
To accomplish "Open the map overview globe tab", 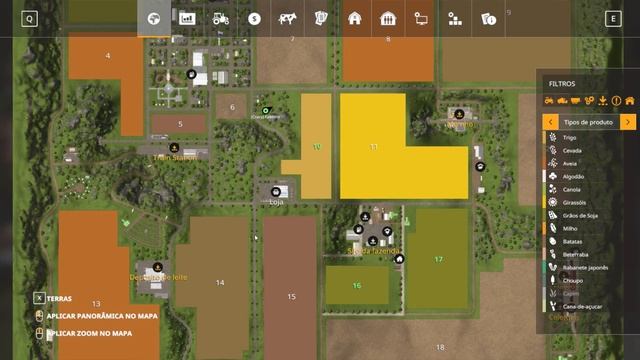I will (154, 19).
